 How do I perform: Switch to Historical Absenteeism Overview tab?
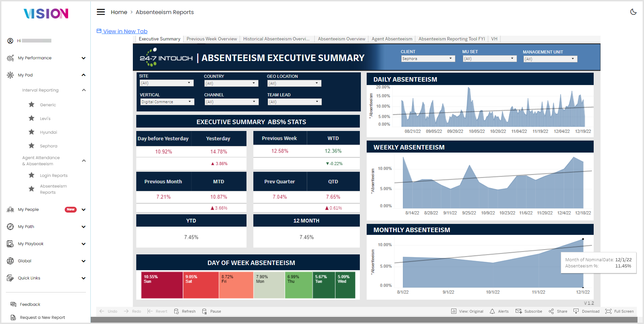coord(276,39)
